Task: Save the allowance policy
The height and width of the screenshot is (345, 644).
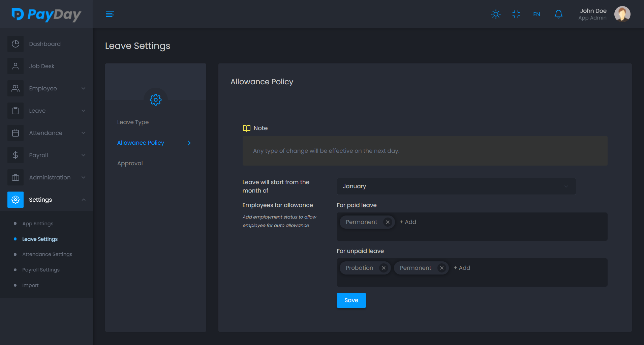Action: (x=351, y=300)
